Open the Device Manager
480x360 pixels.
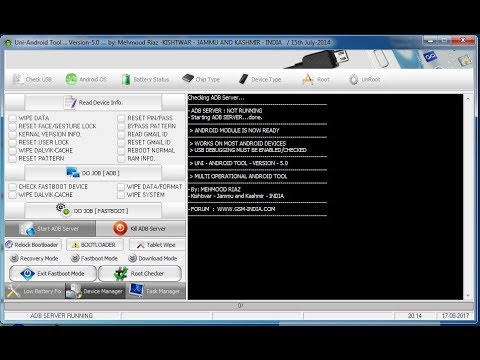coord(95,291)
